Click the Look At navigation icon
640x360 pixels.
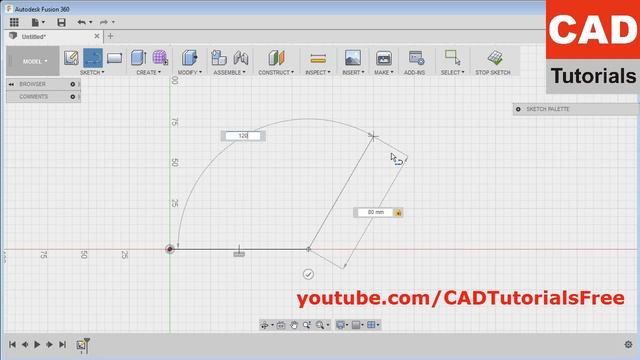pos(281,325)
